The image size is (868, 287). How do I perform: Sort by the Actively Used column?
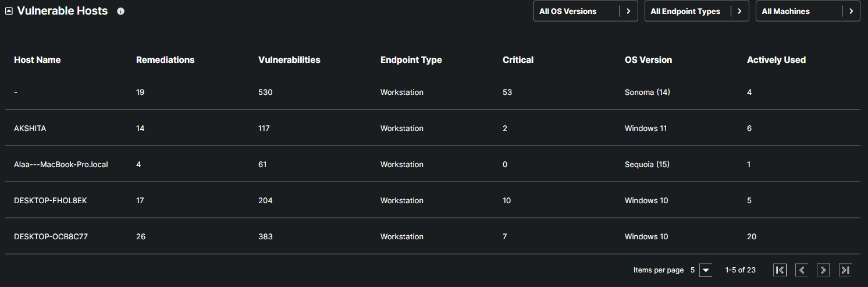(776, 60)
